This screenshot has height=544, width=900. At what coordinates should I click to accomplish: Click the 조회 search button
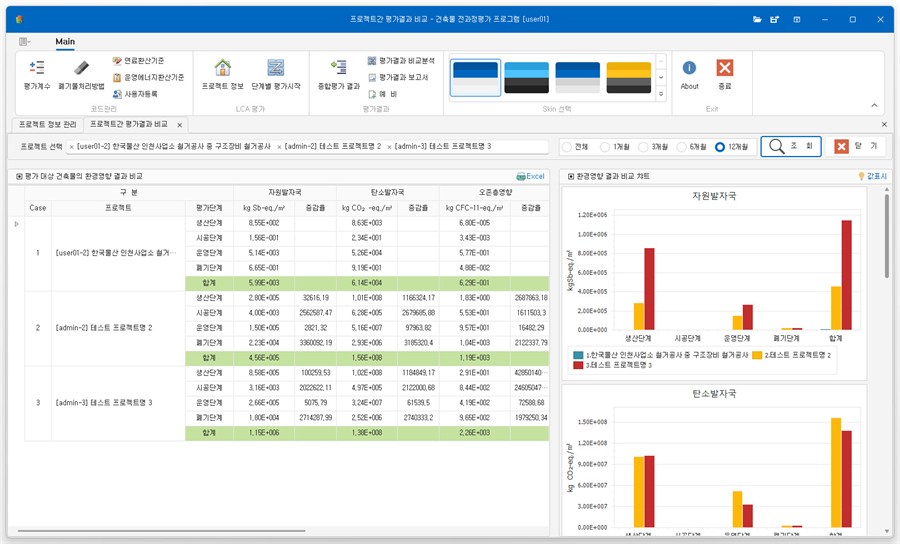coord(791,146)
